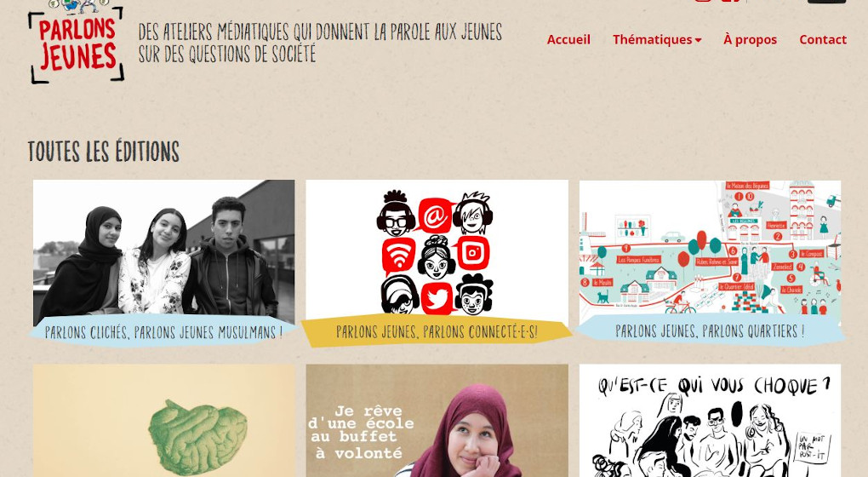Click the red @ speech bubble icon

click(x=435, y=216)
